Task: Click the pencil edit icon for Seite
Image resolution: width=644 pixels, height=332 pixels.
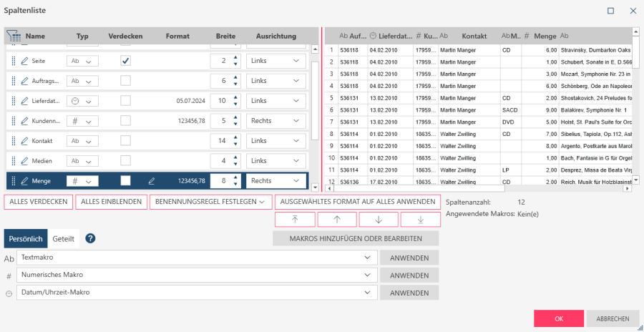Action: [24, 62]
